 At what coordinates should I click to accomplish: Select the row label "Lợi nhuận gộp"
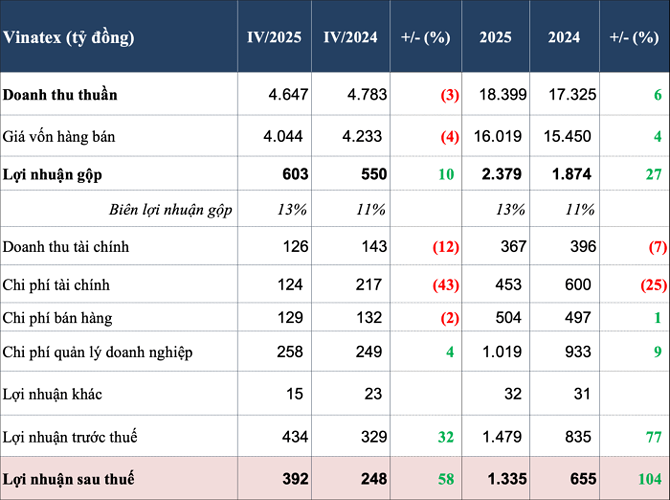(x=52, y=174)
